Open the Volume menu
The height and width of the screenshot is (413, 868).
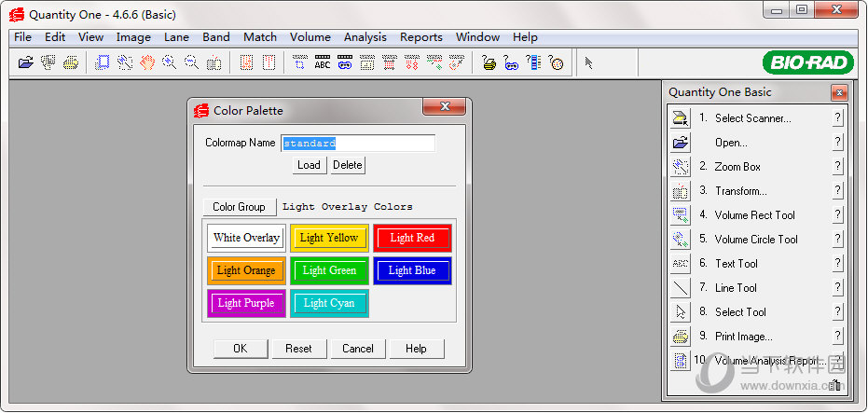(x=310, y=37)
